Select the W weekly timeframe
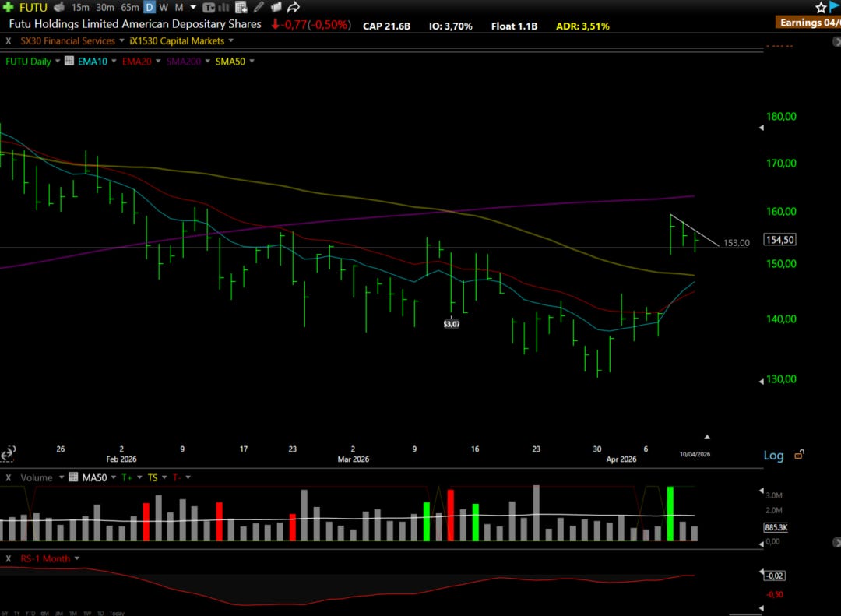Viewport: 841px width, 616px height. (x=164, y=8)
